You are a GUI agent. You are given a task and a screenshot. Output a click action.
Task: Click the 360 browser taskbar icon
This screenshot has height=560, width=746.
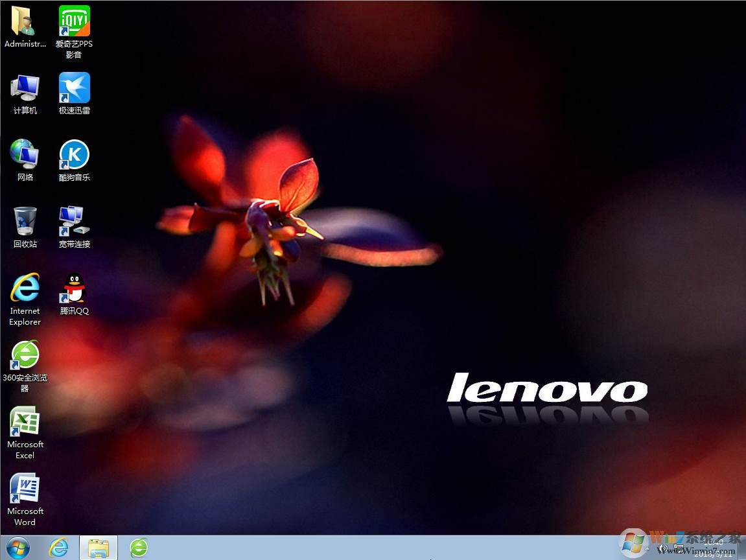click(139, 548)
